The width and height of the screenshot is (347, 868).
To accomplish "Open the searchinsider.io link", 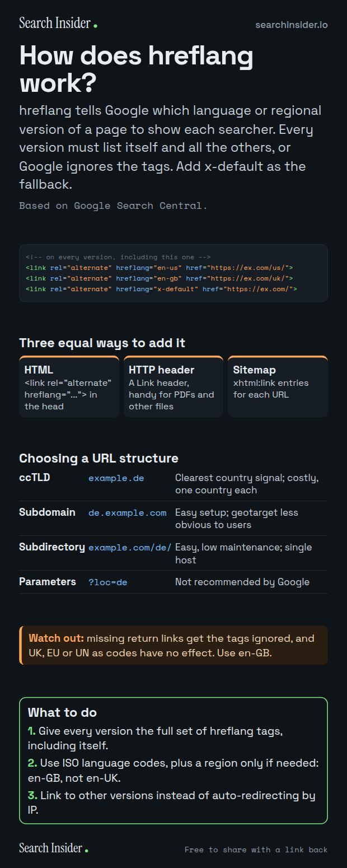I will (292, 25).
